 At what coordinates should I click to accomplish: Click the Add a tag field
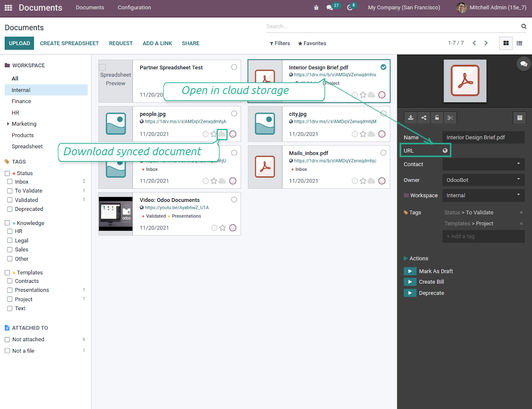484,236
